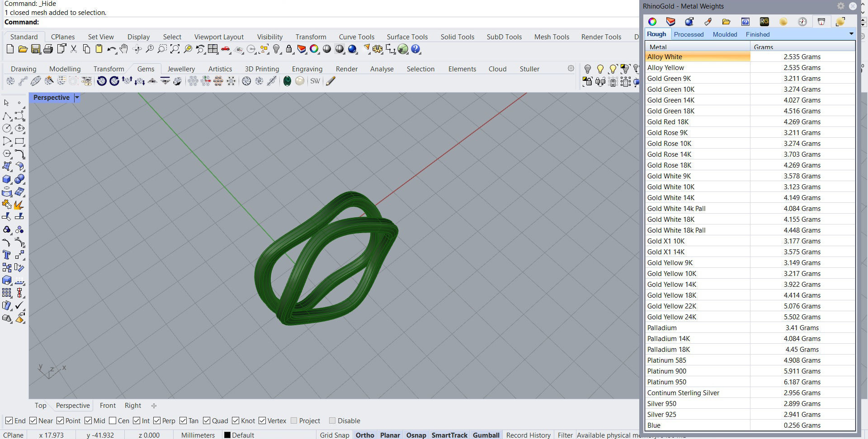868x439 pixels.
Task: Toggle Record History in status bar
Action: [528, 435]
